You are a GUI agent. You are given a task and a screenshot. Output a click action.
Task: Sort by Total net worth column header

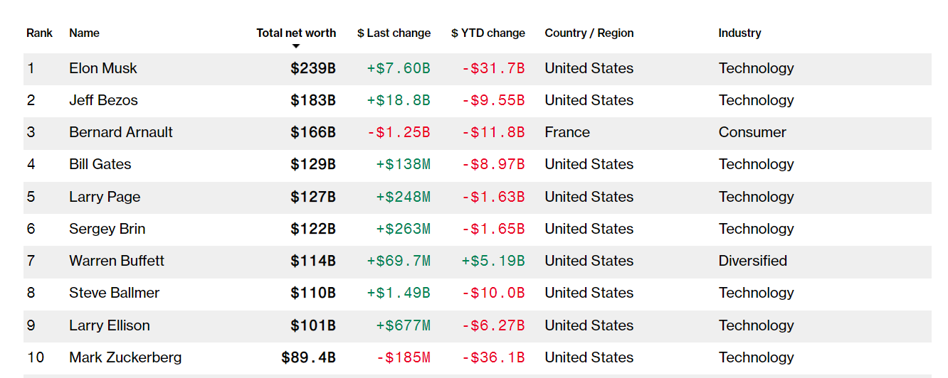296,33
